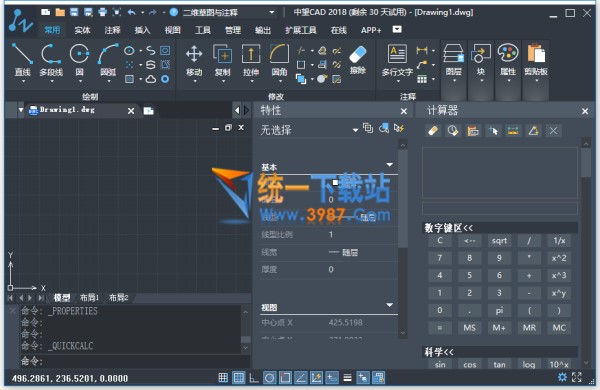Click the calculator input field
600x390 pixels.
[500, 209]
